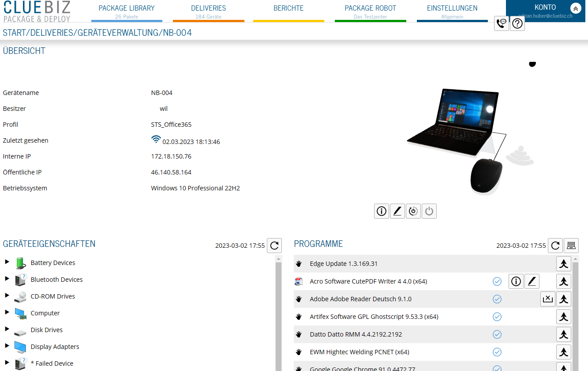The height and width of the screenshot is (371, 588).
Task: Click the Cluebiz logo
Action: pyautogui.click(x=37, y=11)
